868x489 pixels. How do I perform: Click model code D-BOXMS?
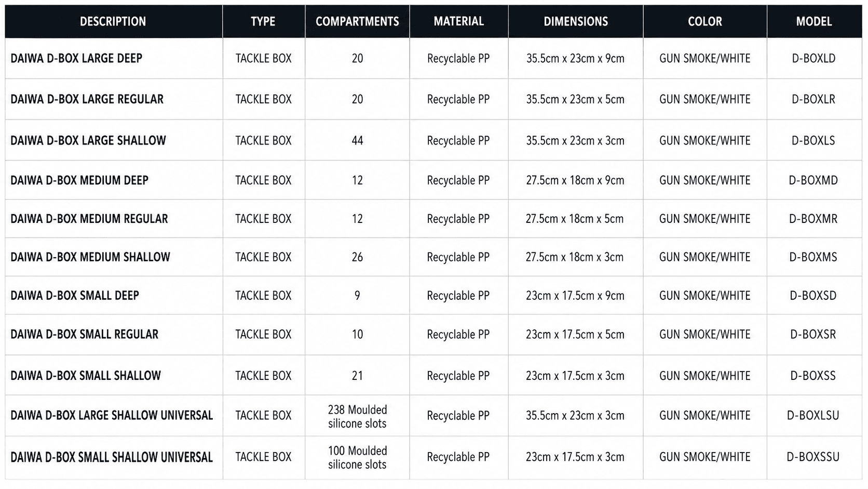pyautogui.click(x=813, y=257)
